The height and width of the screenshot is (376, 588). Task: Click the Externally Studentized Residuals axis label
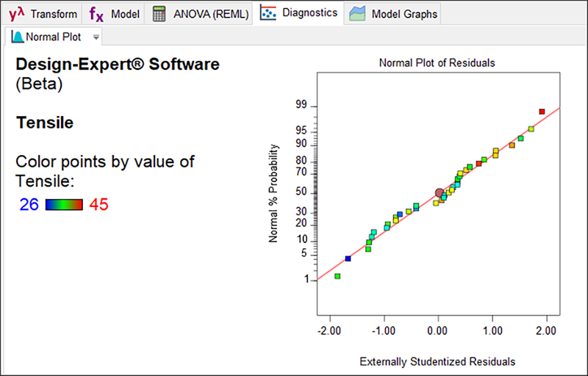tap(437, 361)
